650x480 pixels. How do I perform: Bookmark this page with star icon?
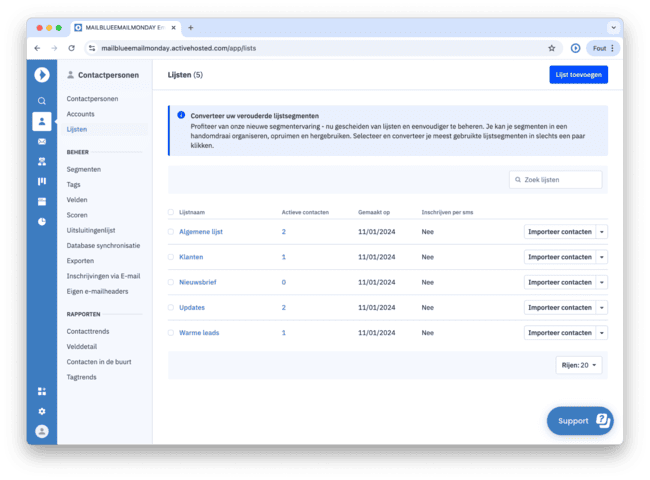click(552, 48)
